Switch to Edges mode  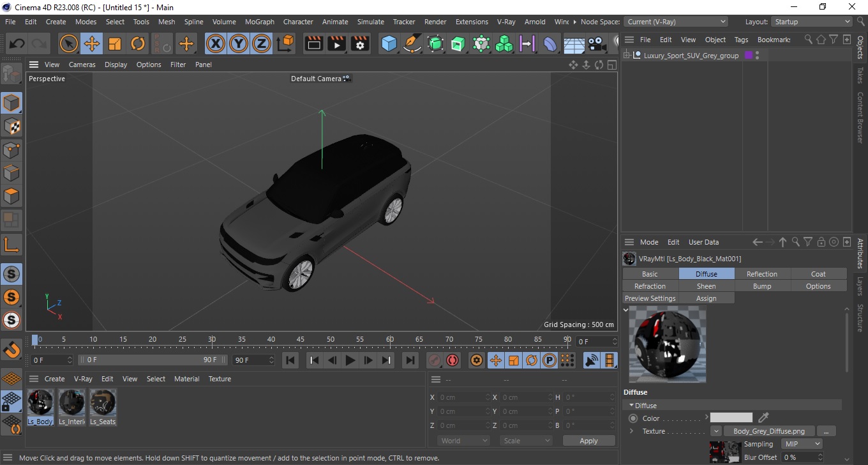click(11, 173)
